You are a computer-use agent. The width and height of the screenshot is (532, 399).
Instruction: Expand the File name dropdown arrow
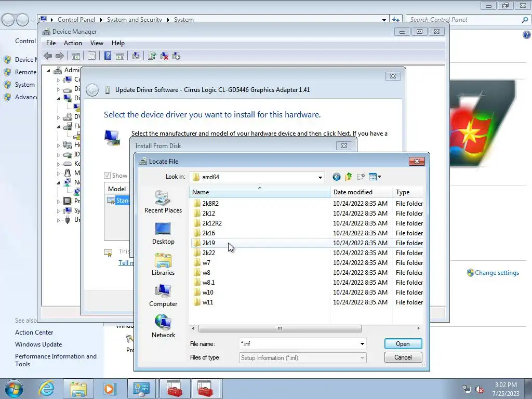pyautogui.click(x=362, y=344)
